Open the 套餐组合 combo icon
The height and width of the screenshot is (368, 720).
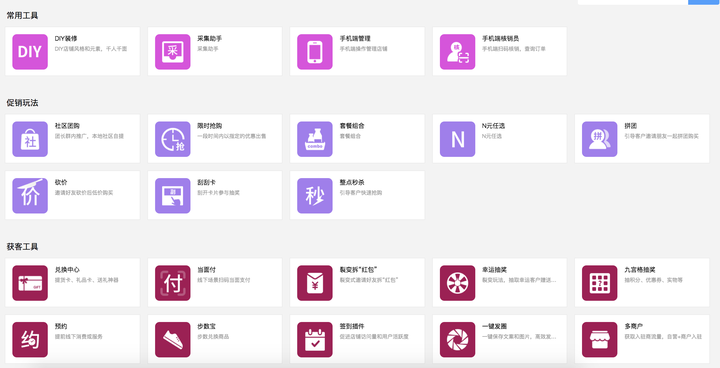point(315,139)
